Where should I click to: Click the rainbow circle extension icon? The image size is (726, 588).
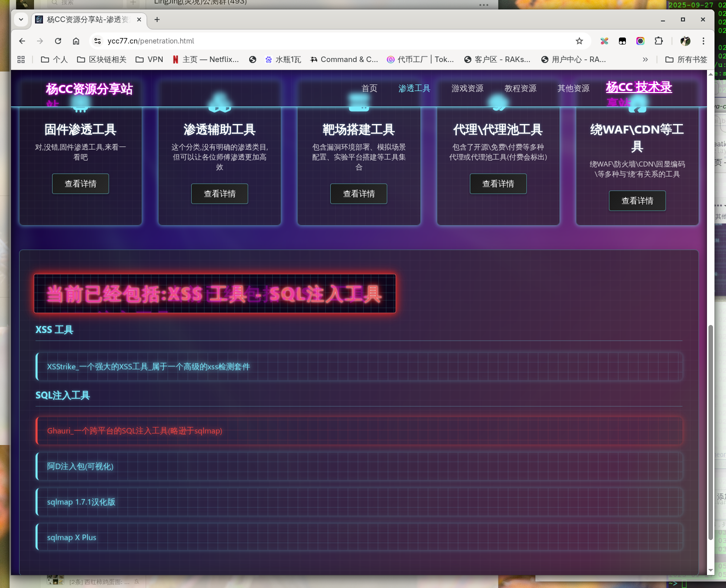point(640,41)
